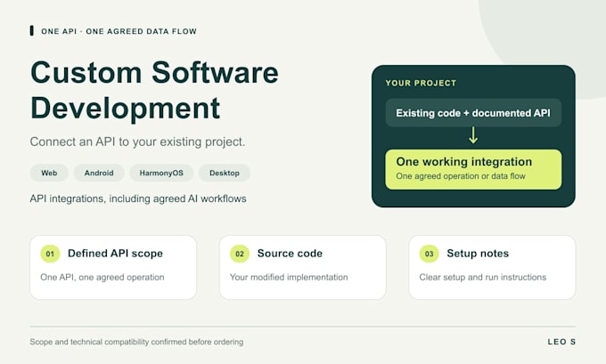Open the Defined API scope heading
The height and width of the screenshot is (364, 606).
tap(115, 254)
